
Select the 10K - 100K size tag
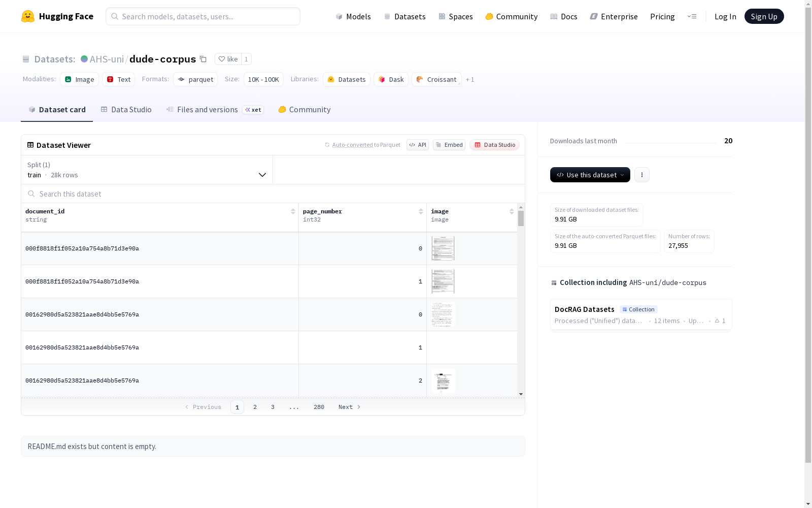pos(263,79)
